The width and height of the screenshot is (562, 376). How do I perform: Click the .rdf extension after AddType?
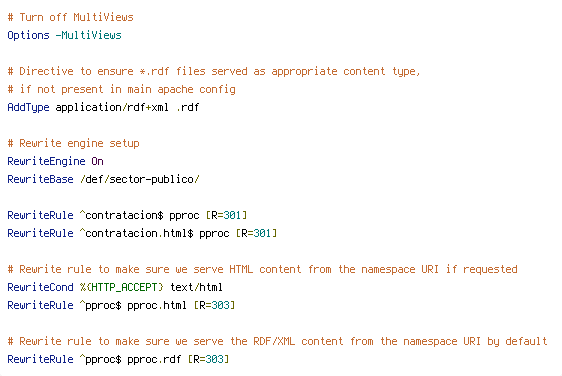coord(188,108)
